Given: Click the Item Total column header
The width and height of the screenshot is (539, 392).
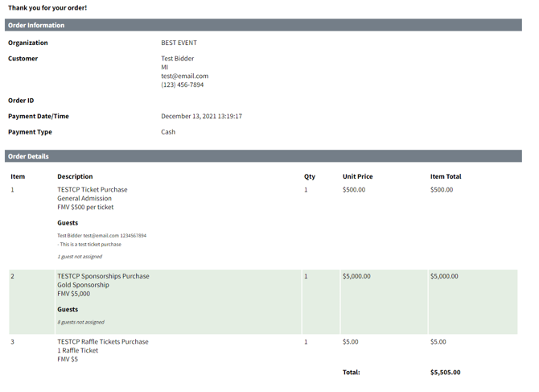Looking at the screenshot, I should (x=446, y=176).
